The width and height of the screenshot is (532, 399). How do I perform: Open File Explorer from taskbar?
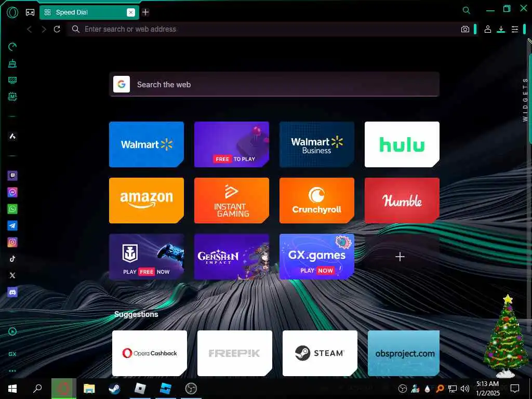[89, 389]
